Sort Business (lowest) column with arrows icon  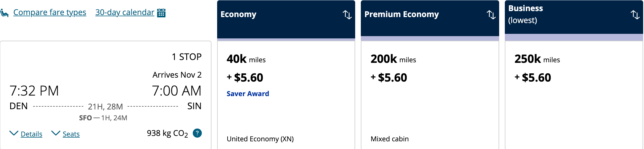(x=635, y=15)
